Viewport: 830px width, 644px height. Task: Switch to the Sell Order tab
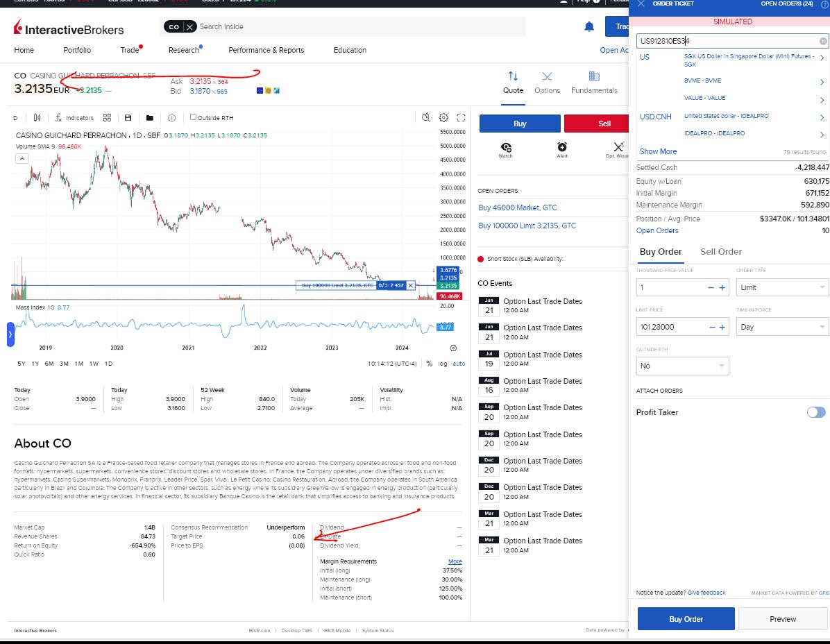pos(720,252)
